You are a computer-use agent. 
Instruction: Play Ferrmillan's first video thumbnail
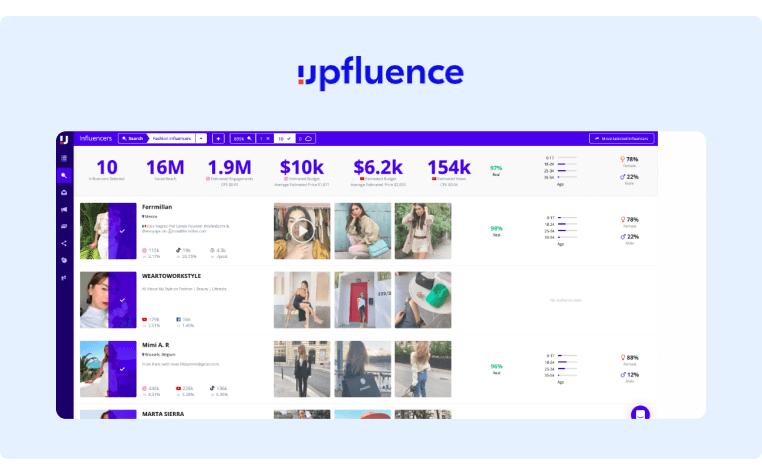(x=302, y=231)
